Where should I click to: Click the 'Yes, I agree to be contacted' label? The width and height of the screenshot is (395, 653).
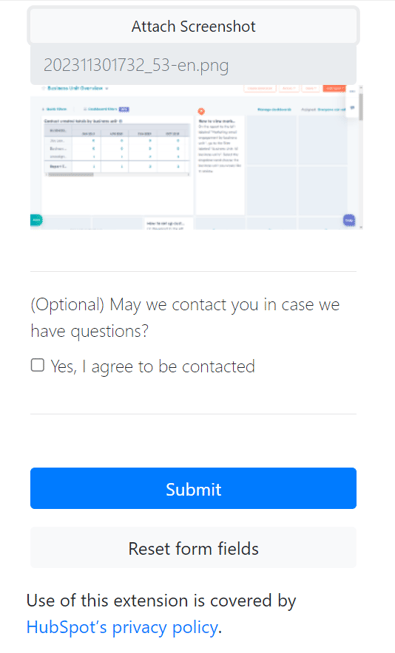click(x=152, y=366)
